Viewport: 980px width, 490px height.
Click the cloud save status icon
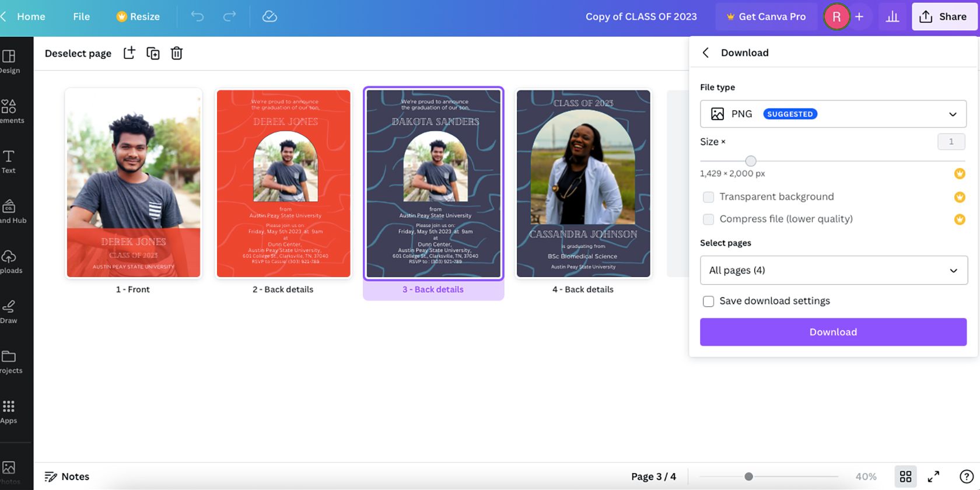[x=269, y=16]
